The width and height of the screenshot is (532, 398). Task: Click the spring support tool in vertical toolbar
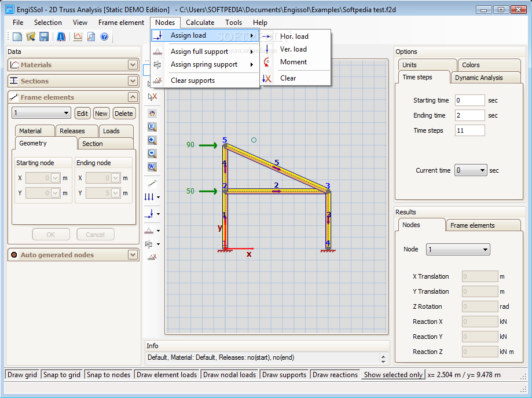(x=149, y=244)
